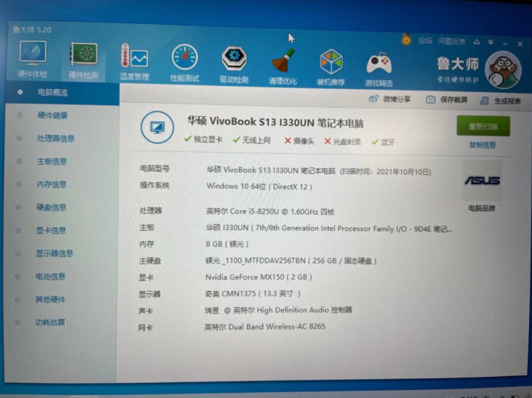The width and height of the screenshot is (532, 398).
Task: Click the 无线上网 check indicator
Action: tap(251, 140)
